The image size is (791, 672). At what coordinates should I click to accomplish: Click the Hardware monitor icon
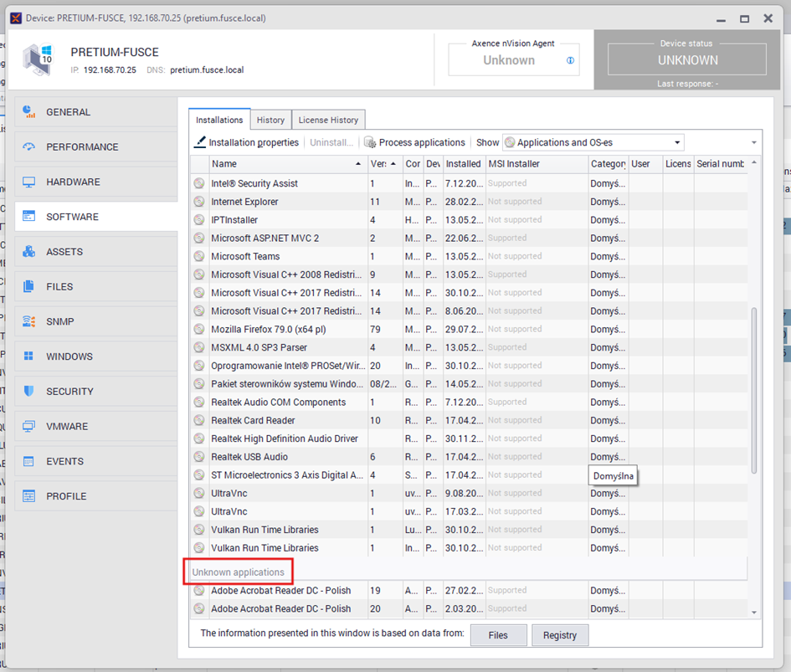coord(28,182)
